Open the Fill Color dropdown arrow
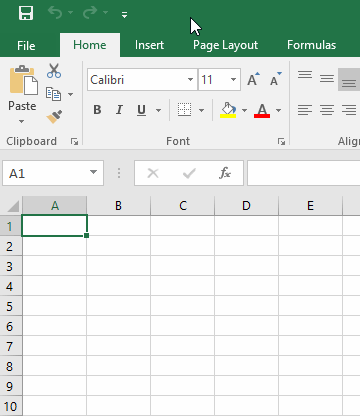 tap(244, 110)
